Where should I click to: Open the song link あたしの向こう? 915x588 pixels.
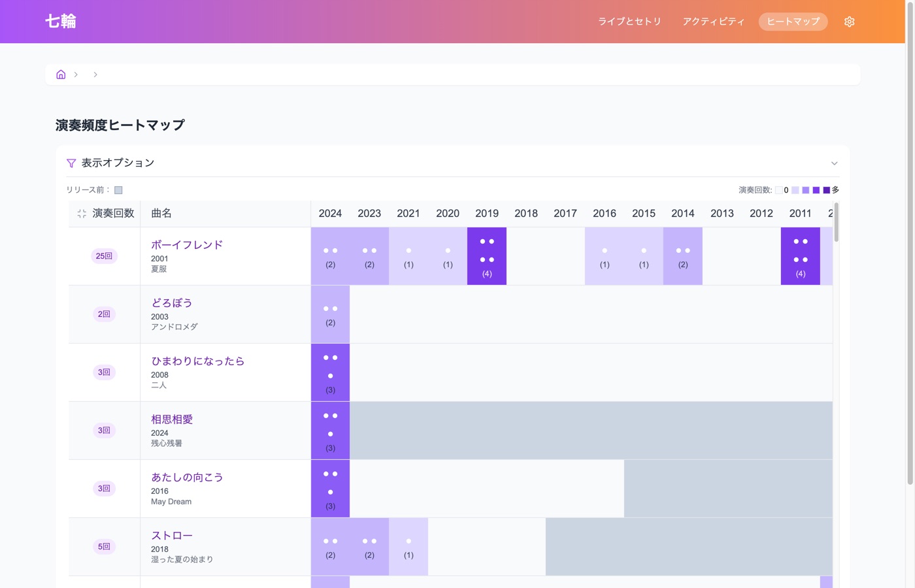[x=187, y=478]
